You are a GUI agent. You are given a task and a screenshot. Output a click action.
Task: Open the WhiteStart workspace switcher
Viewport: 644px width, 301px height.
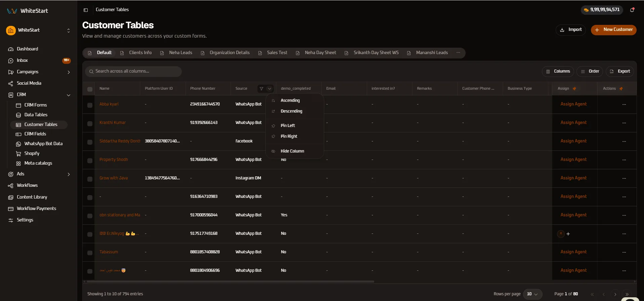tap(39, 31)
